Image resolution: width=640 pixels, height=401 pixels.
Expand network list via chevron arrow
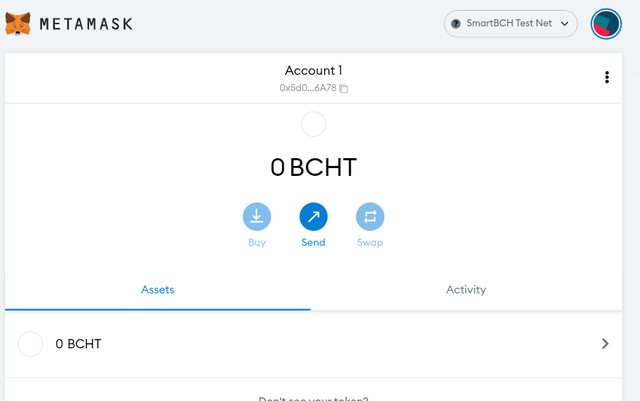(x=564, y=24)
